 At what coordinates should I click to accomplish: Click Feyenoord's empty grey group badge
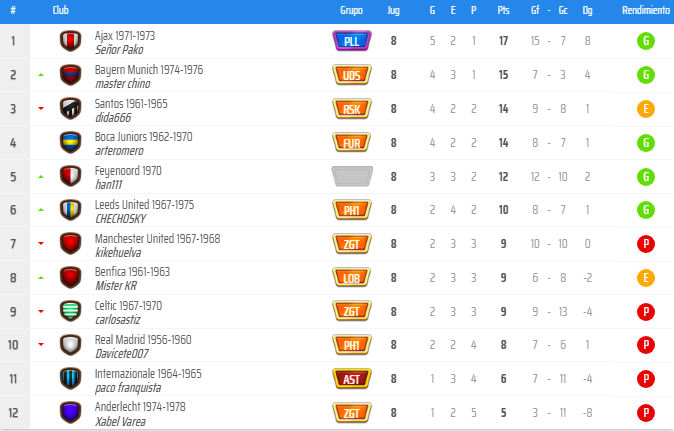click(352, 177)
